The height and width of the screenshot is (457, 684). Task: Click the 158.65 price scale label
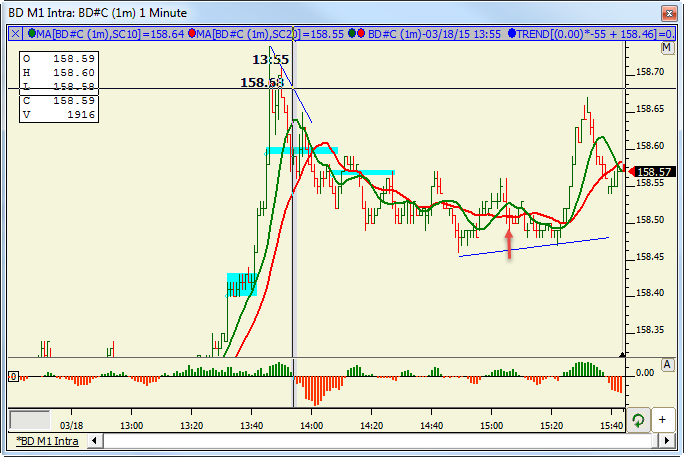pos(650,109)
